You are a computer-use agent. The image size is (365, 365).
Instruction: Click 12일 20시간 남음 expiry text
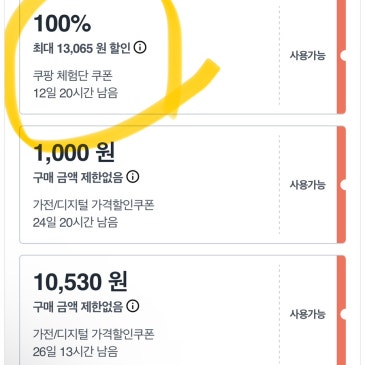(x=75, y=93)
